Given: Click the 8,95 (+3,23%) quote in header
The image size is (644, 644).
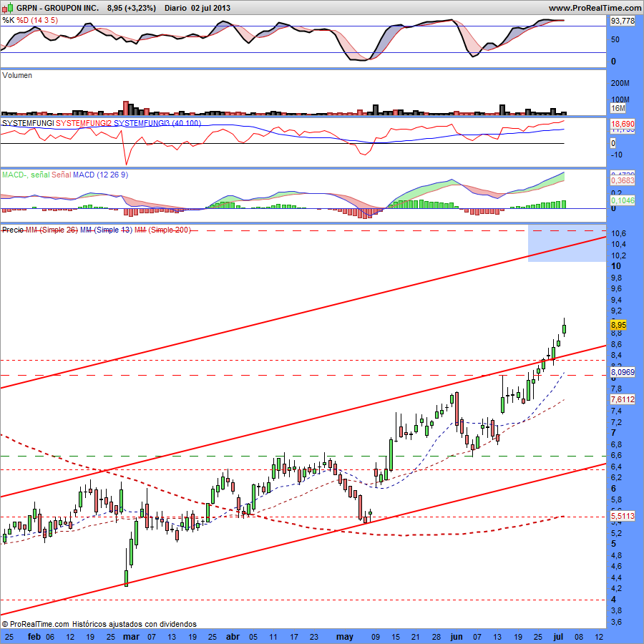Looking at the screenshot, I should coord(132,8).
